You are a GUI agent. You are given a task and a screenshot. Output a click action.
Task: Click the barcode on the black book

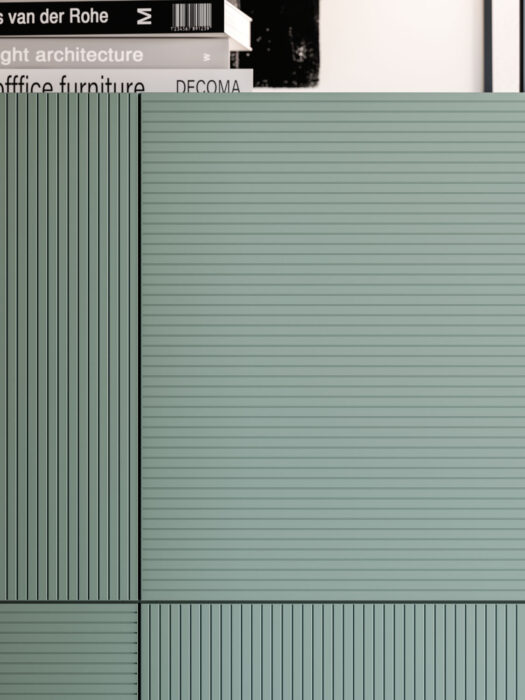coord(192,17)
